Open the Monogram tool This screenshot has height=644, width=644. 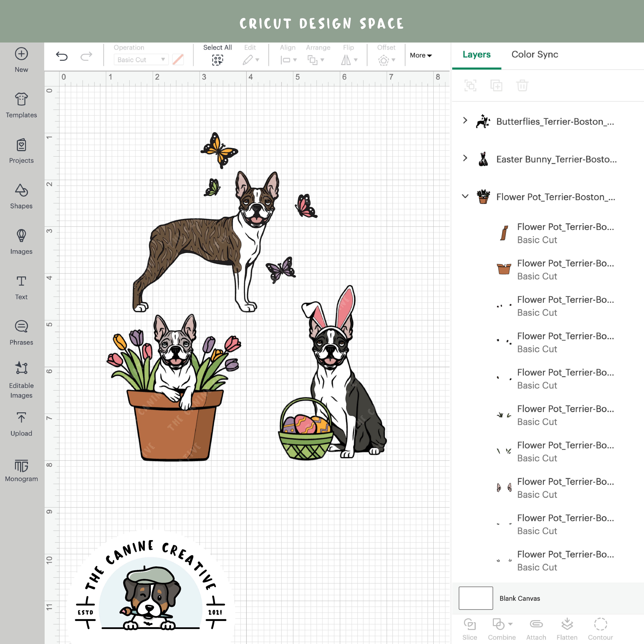(21, 468)
